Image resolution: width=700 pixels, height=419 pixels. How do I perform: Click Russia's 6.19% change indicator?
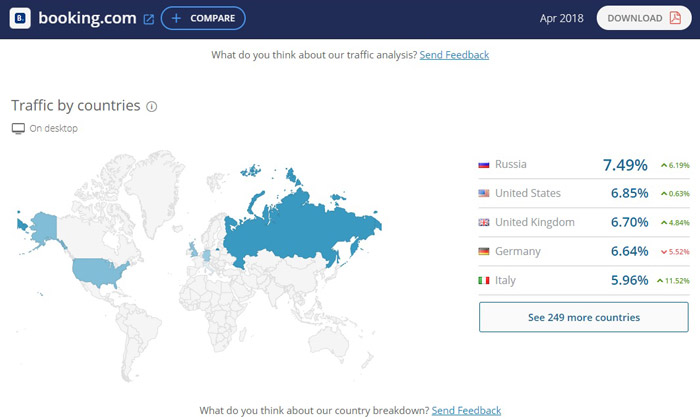675,166
